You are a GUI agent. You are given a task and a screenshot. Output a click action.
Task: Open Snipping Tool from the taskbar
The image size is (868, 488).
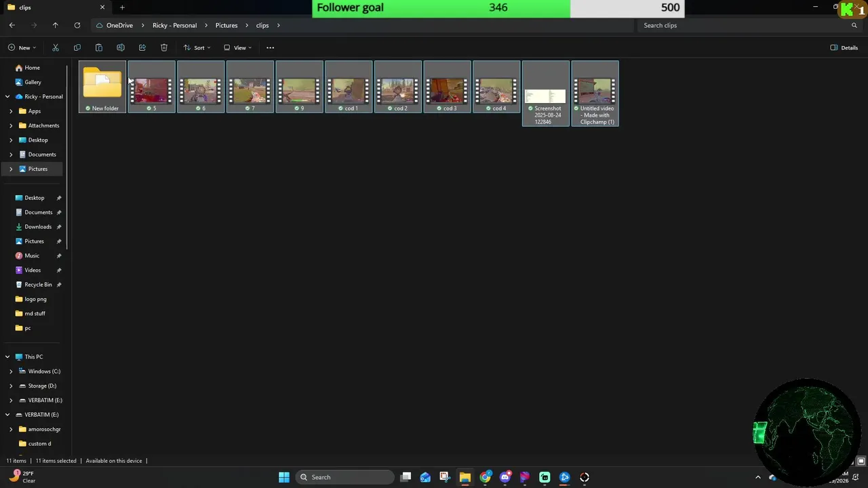click(444, 477)
